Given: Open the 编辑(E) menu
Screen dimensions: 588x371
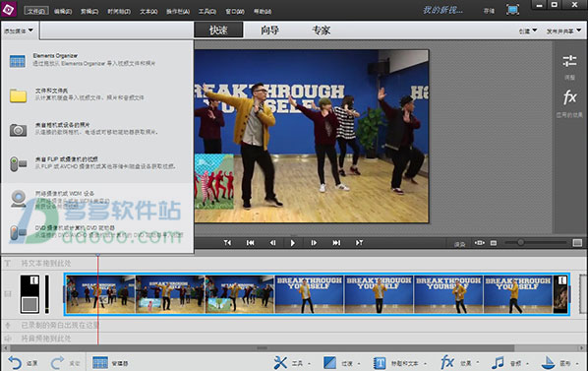Looking at the screenshot, I should tap(63, 11).
